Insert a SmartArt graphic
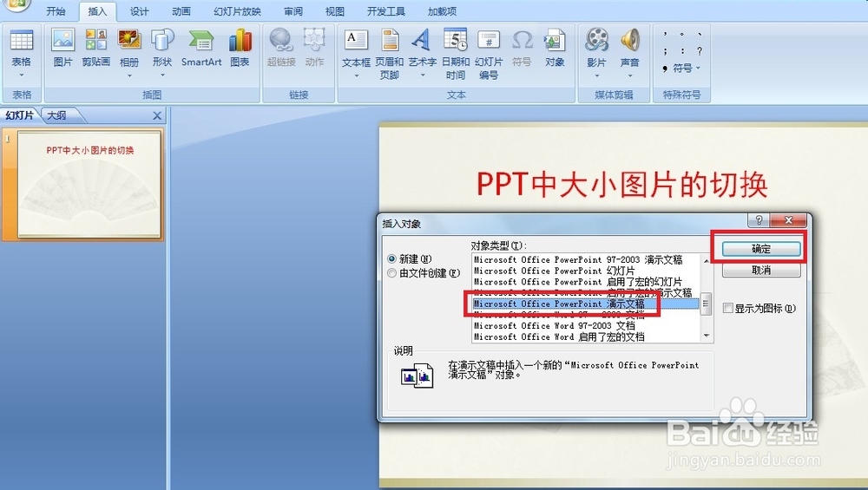This screenshot has width=868, height=490. point(201,48)
